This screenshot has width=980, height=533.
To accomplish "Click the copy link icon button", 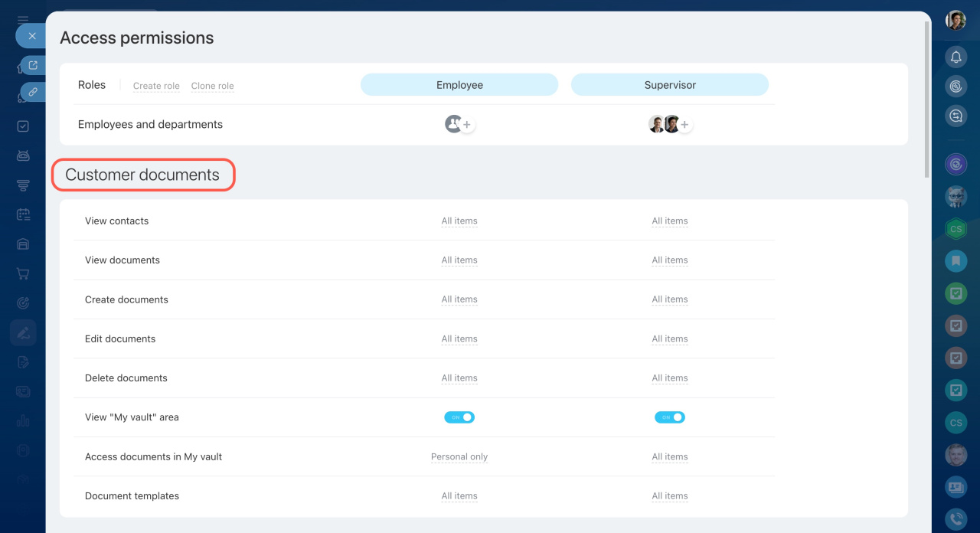I will click(x=33, y=92).
